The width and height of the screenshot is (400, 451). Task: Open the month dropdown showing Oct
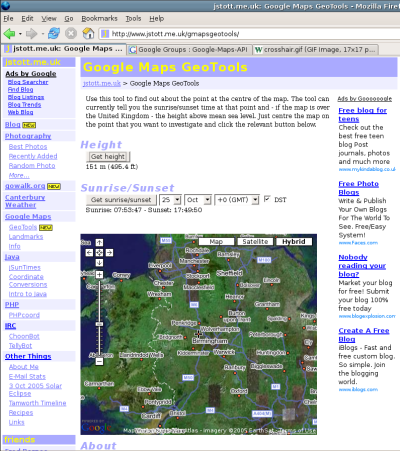(198, 200)
